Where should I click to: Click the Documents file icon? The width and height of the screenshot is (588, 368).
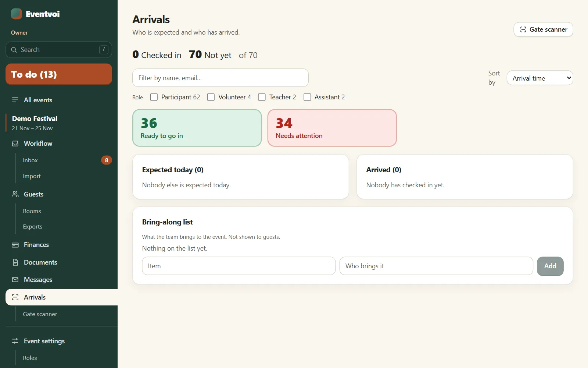click(15, 262)
